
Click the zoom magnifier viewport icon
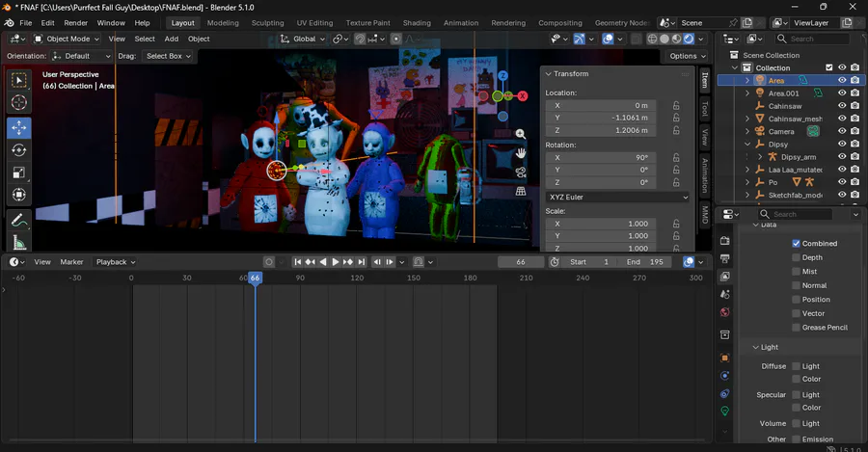click(x=521, y=135)
